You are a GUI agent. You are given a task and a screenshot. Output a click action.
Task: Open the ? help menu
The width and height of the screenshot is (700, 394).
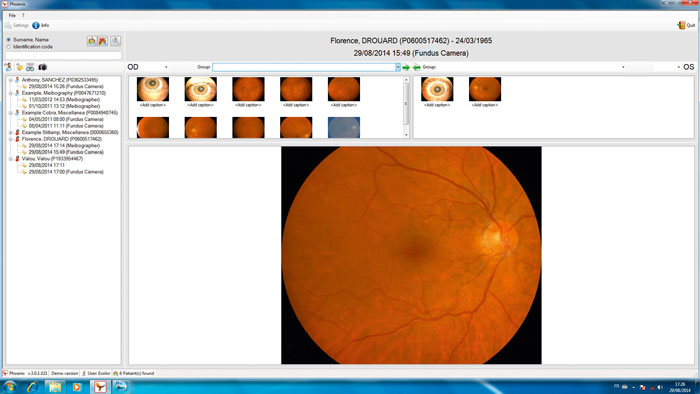[x=23, y=15]
